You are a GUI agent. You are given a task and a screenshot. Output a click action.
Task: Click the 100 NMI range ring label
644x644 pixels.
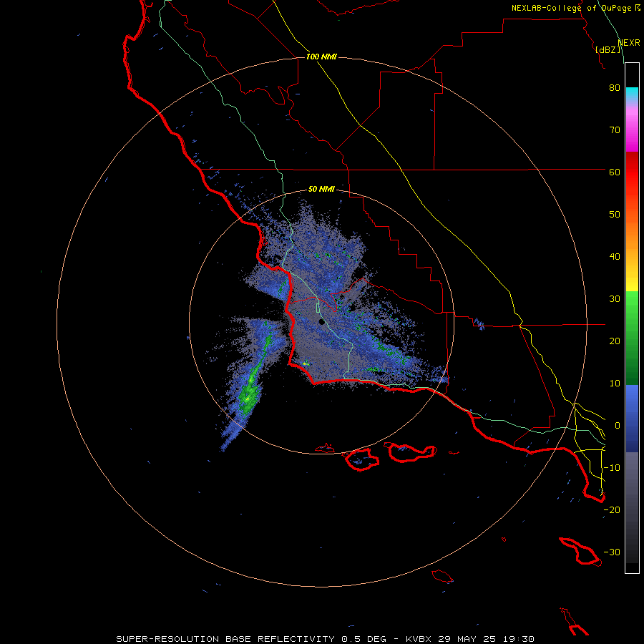321,57
